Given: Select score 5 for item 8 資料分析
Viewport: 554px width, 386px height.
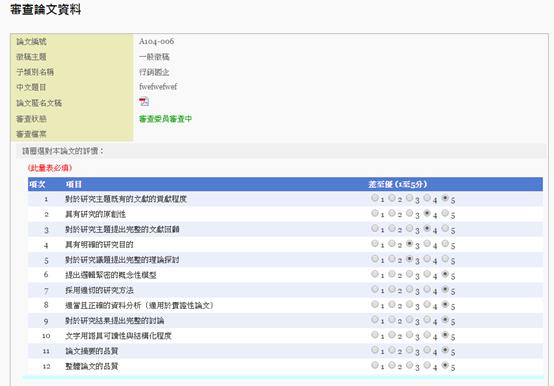Looking at the screenshot, I should coord(445,304).
